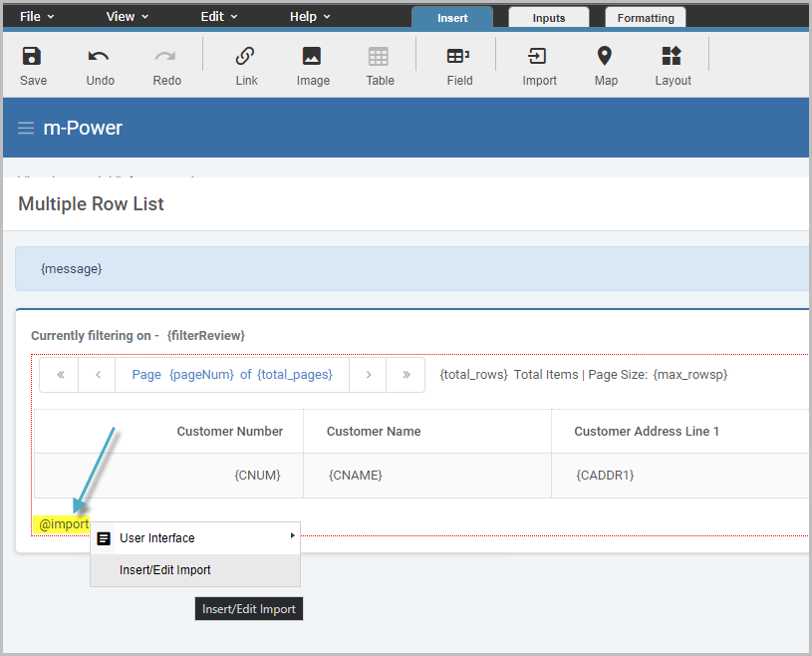Screen dimensions: 812x656
Task: Open the File menu
Action: [x=36, y=16]
